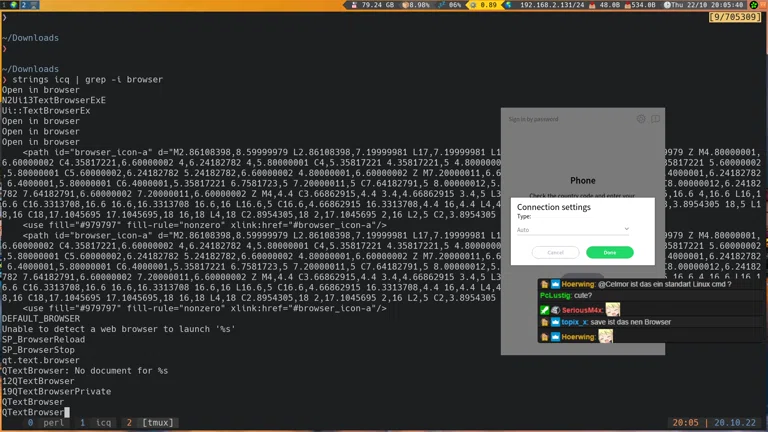768x432 pixels.
Task: Click the 534.0B network traffic indicator
Action: (642, 5)
